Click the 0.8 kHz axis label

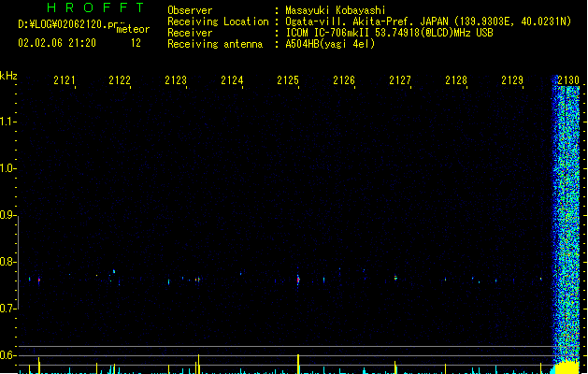point(7,262)
